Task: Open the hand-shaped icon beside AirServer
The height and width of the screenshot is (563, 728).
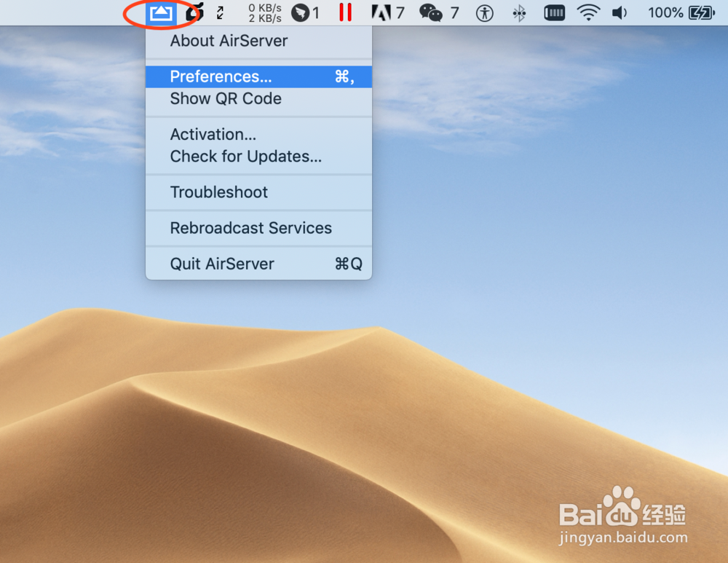Action: [194, 12]
